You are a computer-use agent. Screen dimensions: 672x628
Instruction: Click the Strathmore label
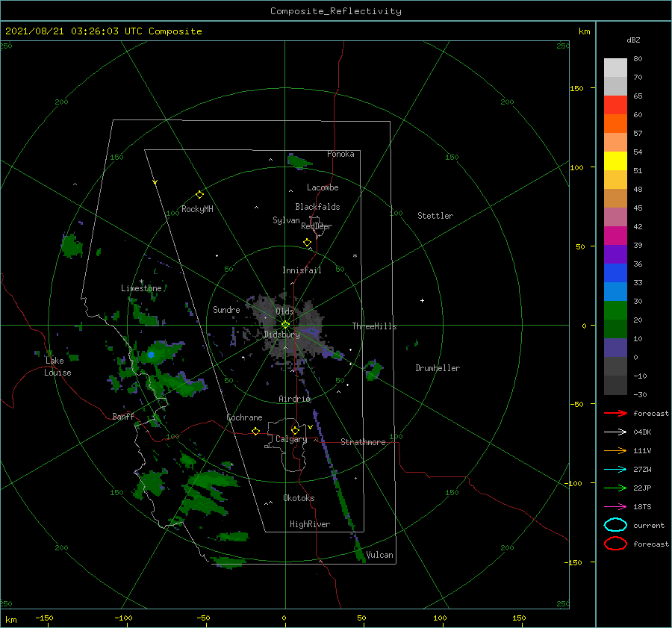[363, 442]
